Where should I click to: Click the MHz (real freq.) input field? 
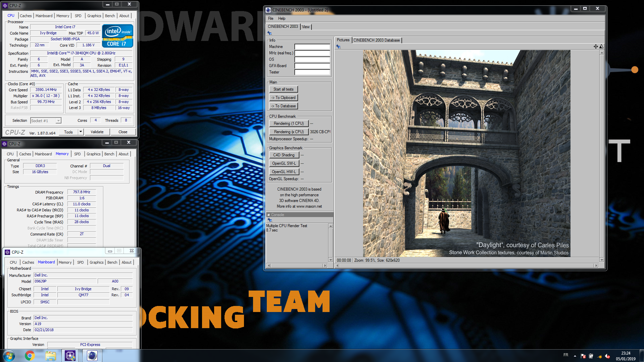point(312,53)
